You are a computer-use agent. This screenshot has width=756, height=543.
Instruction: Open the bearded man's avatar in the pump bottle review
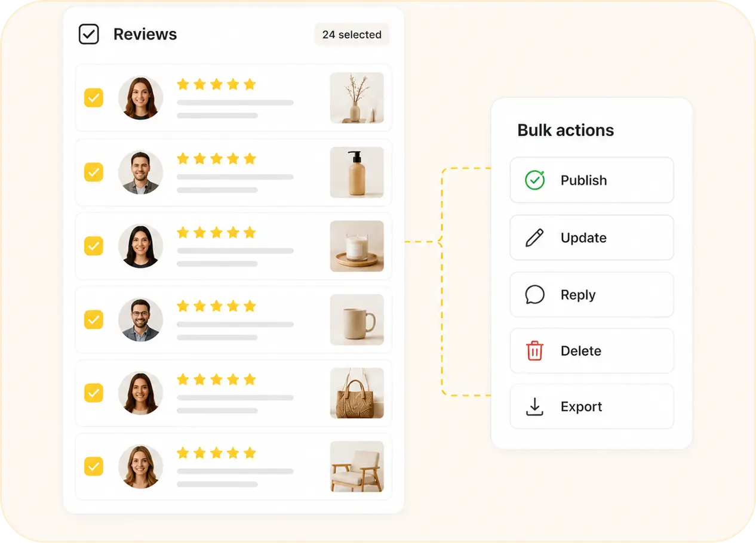point(140,172)
